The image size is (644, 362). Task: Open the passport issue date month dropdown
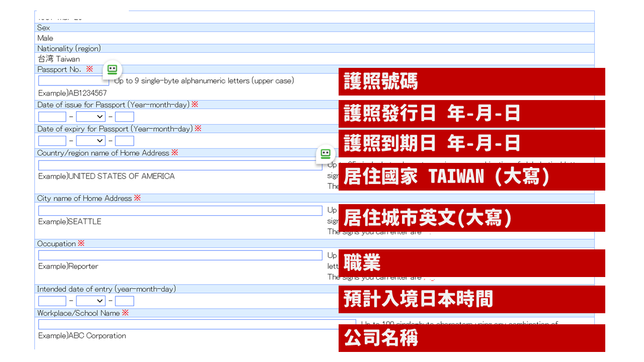[91, 117]
